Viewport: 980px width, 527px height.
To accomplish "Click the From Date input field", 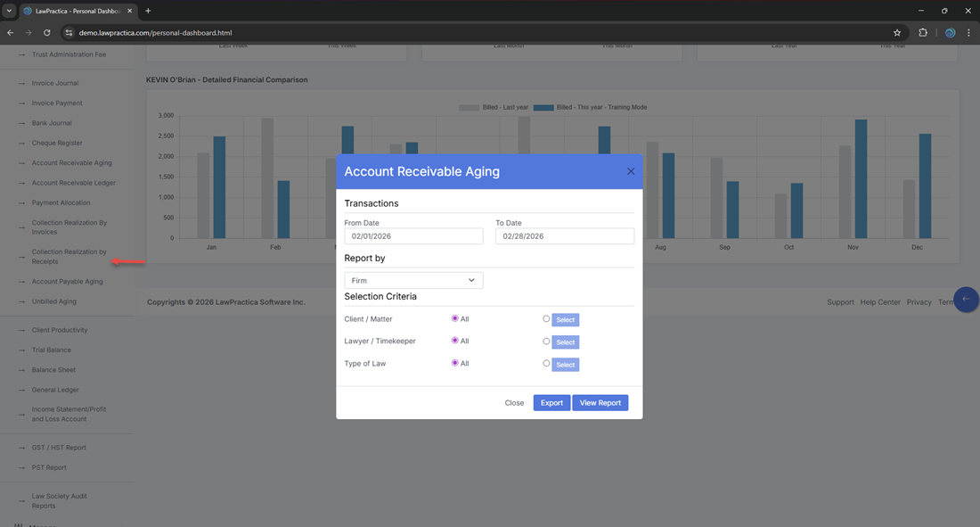I will tap(413, 236).
